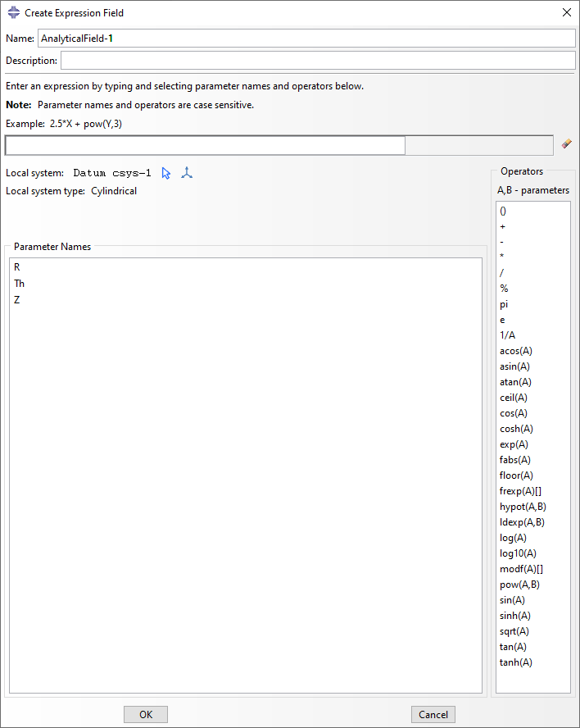
Task: Select the tan(A) function
Action: (x=513, y=647)
